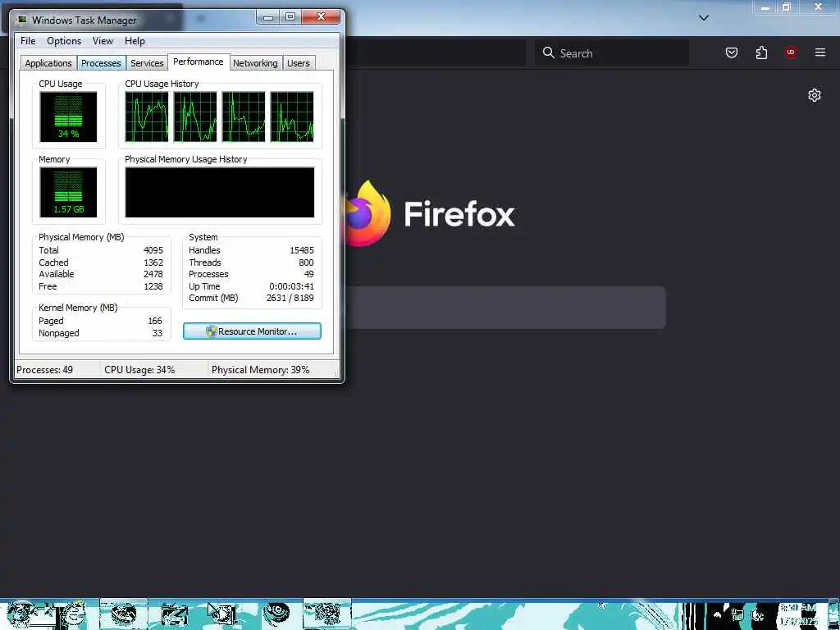Image resolution: width=840 pixels, height=630 pixels.
Task: Click the Firefox address bar
Action: click(x=435, y=52)
